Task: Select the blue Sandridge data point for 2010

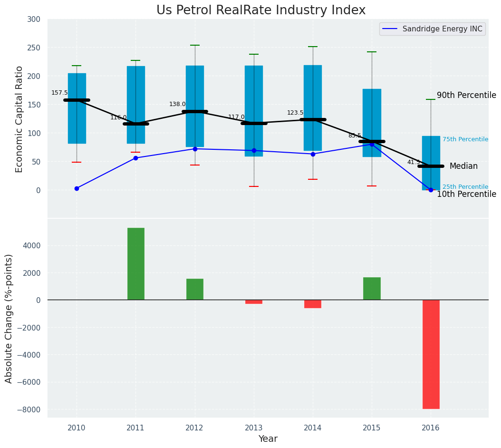Action: [77, 188]
